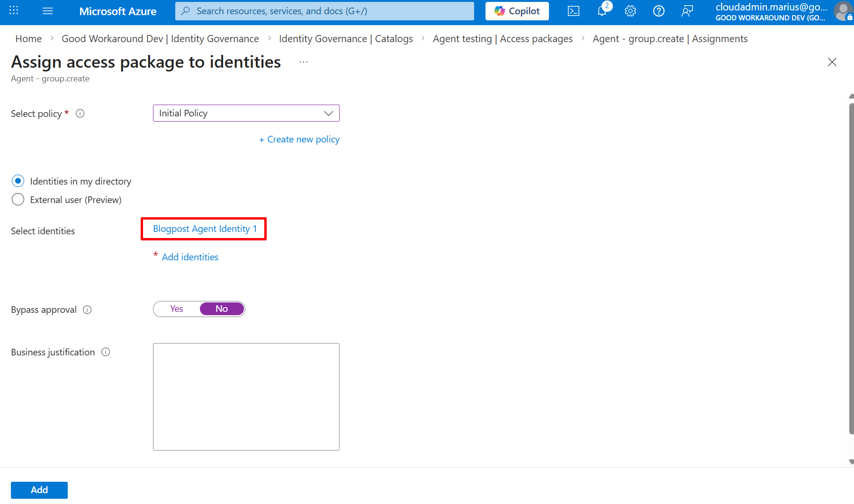Open the Azure portal hamburger menu
This screenshot has width=854, height=504.
pyautogui.click(x=48, y=11)
